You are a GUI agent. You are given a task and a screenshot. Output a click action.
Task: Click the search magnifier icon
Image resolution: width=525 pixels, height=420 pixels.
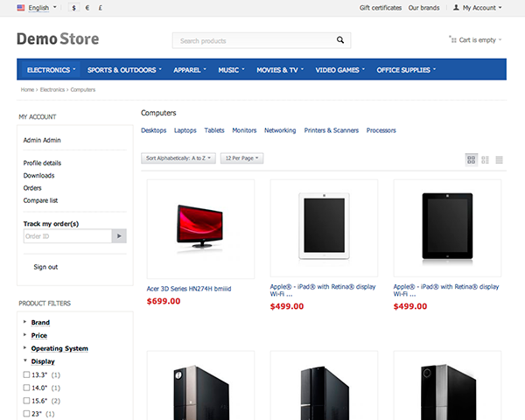click(x=340, y=40)
